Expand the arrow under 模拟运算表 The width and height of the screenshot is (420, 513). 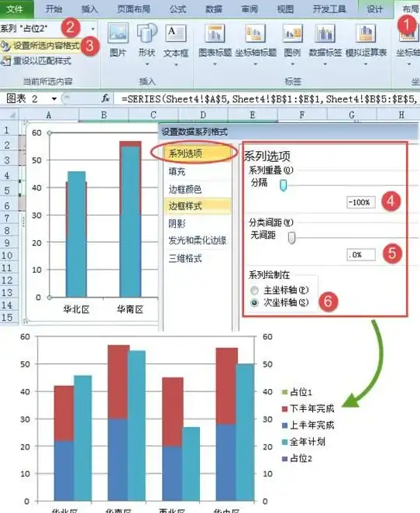pos(366,64)
